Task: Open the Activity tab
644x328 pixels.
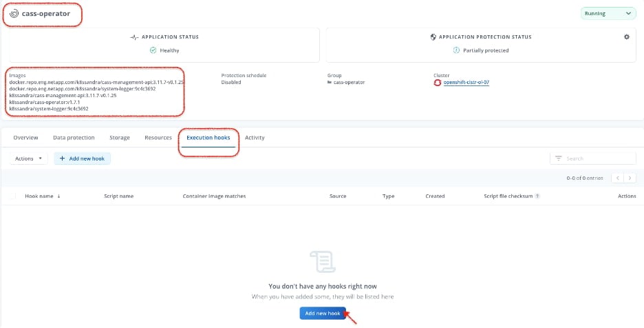Action: [x=255, y=137]
